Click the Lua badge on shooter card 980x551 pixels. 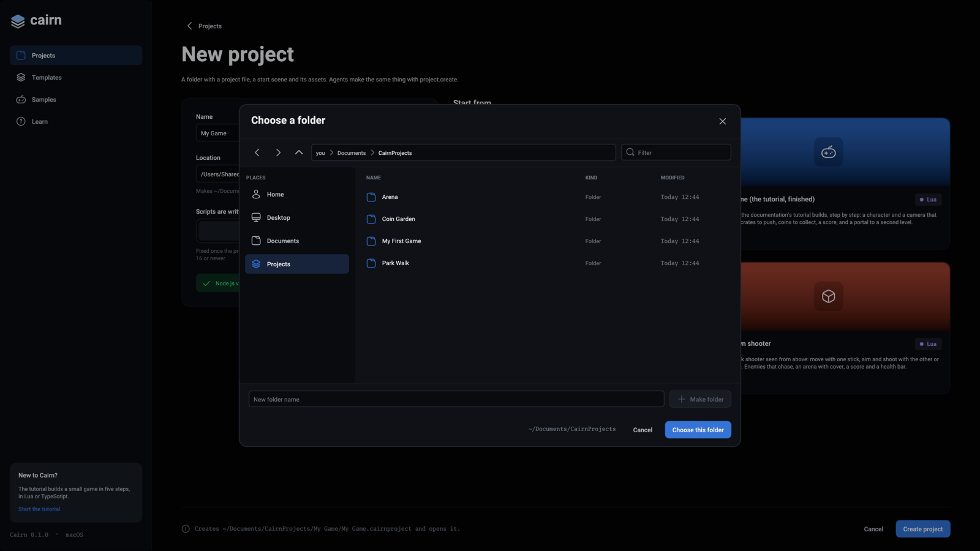point(928,344)
